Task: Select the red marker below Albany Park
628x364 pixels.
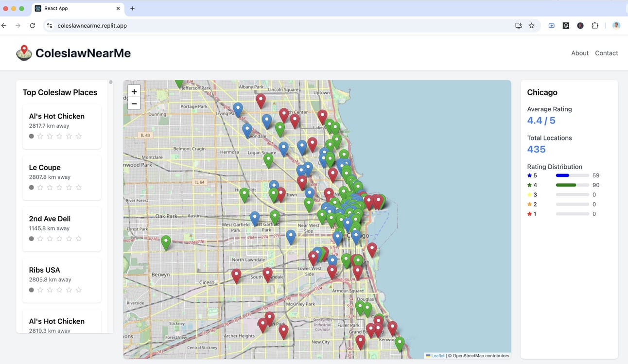Action: tap(261, 100)
